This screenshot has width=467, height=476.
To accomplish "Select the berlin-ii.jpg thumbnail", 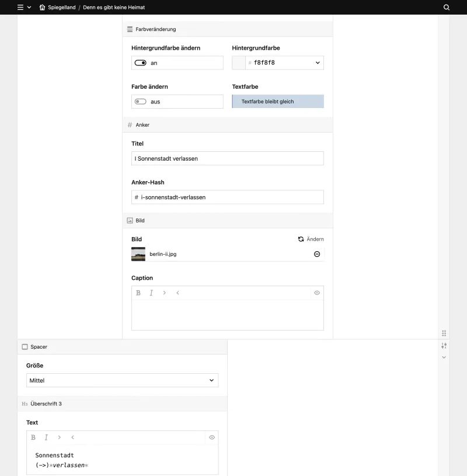I will tap(138, 254).
